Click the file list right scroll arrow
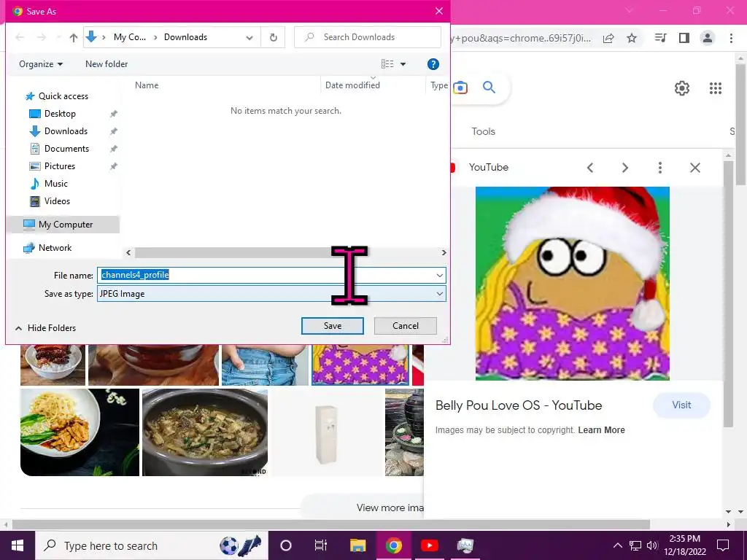 (444, 253)
